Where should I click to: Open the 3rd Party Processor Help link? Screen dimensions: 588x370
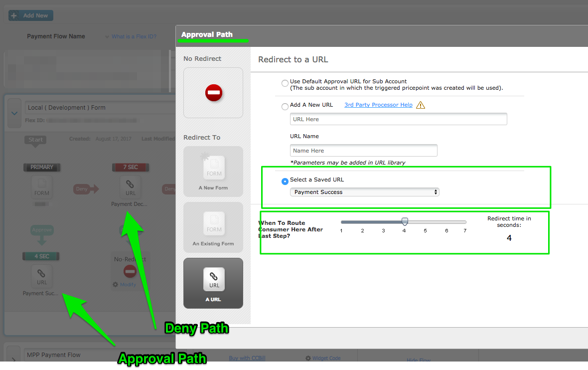coord(378,105)
